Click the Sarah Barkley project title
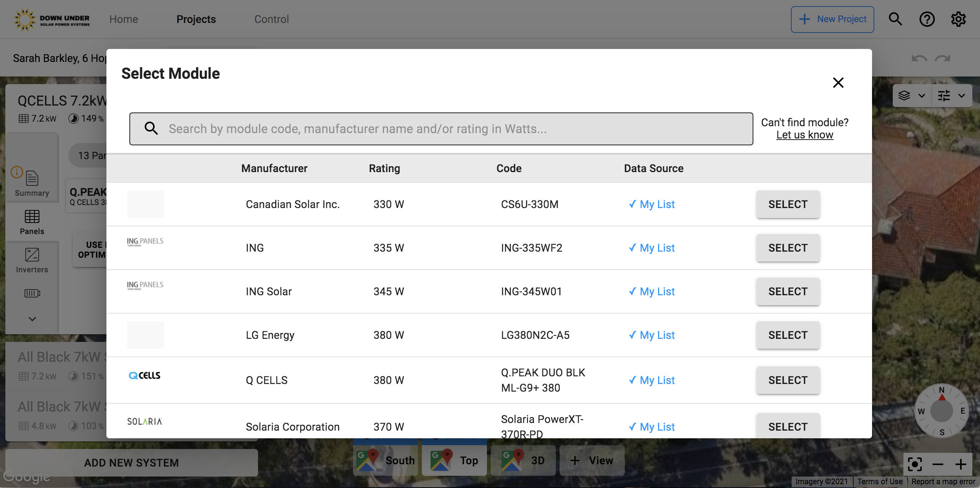 point(60,58)
